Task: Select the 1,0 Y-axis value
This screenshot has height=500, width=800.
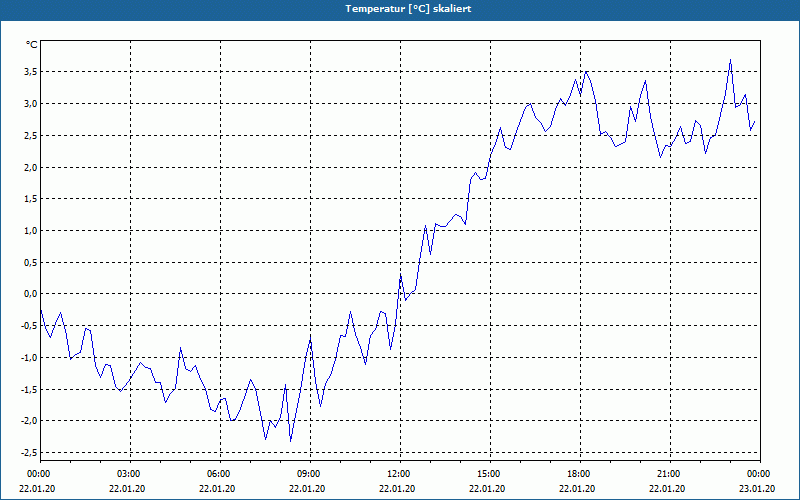Action: tap(31, 231)
